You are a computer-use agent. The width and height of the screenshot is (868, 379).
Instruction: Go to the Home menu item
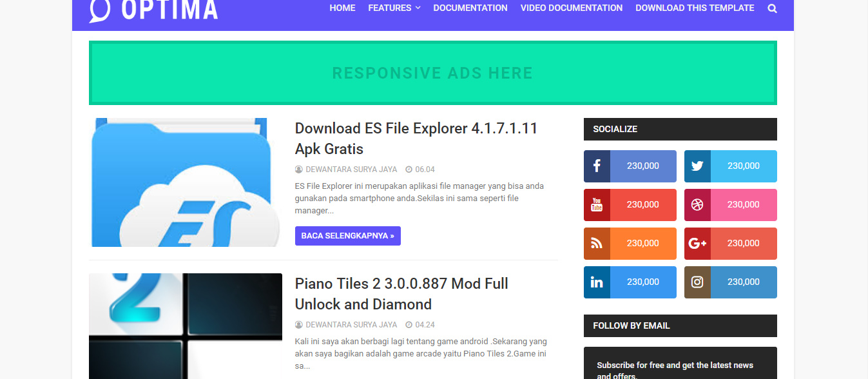pyautogui.click(x=342, y=8)
